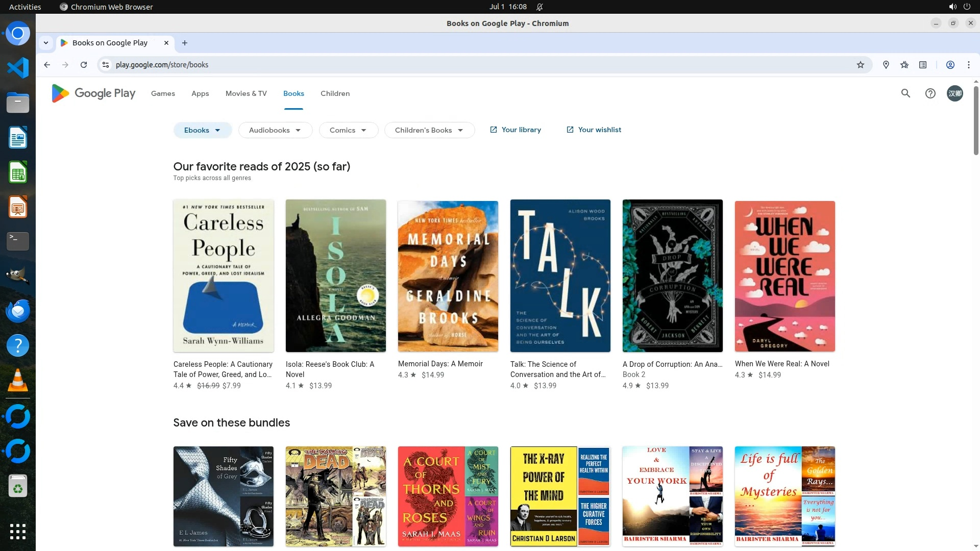
Task: Launch Visual Studio Code from the dock
Action: coord(18,68)
